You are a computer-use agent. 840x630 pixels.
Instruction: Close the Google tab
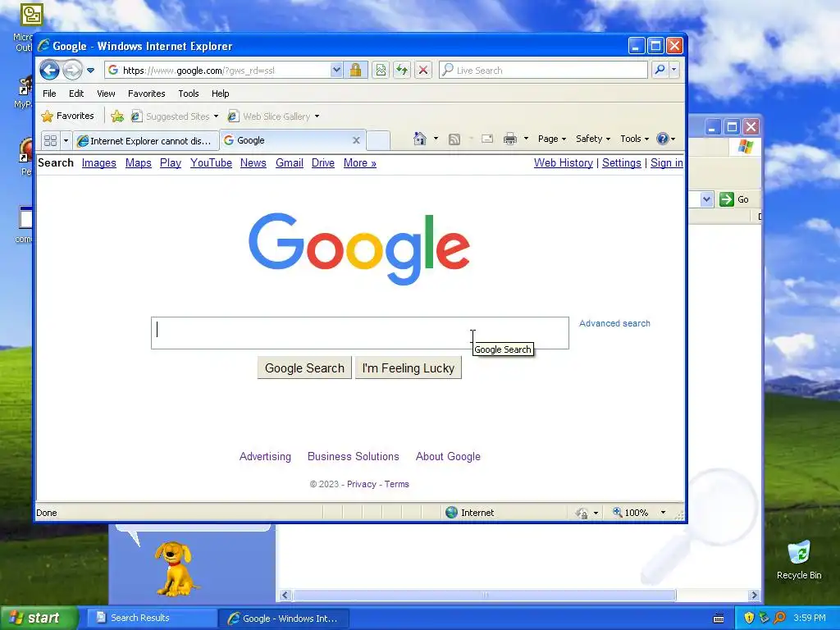(x=356, y=140)
